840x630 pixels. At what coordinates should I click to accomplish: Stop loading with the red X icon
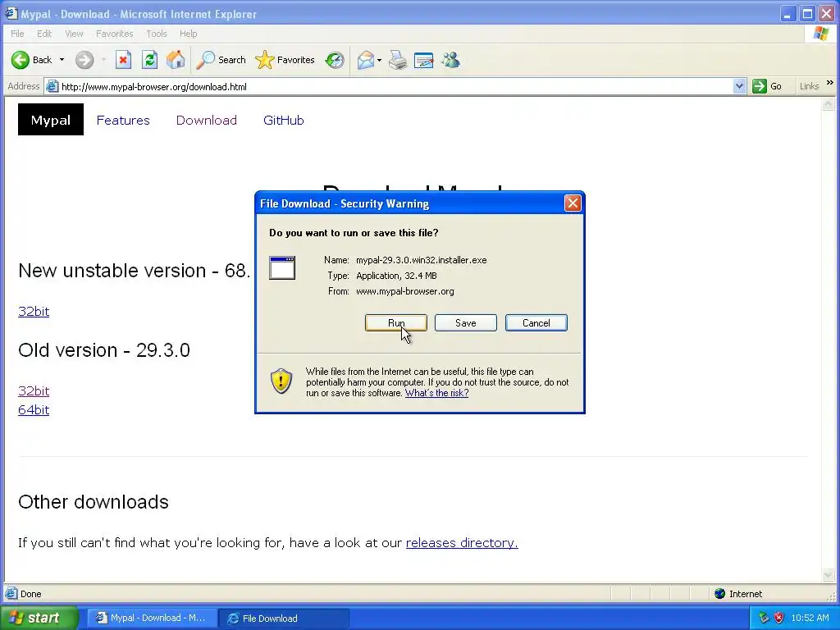click(123, 60)
